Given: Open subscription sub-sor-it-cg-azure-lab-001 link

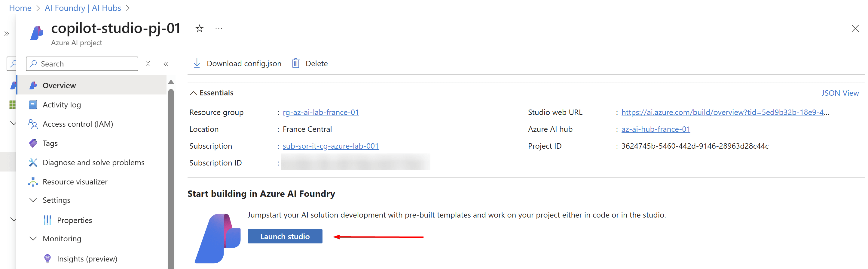Looking at the screenshot, I should [x=331, y=146].
